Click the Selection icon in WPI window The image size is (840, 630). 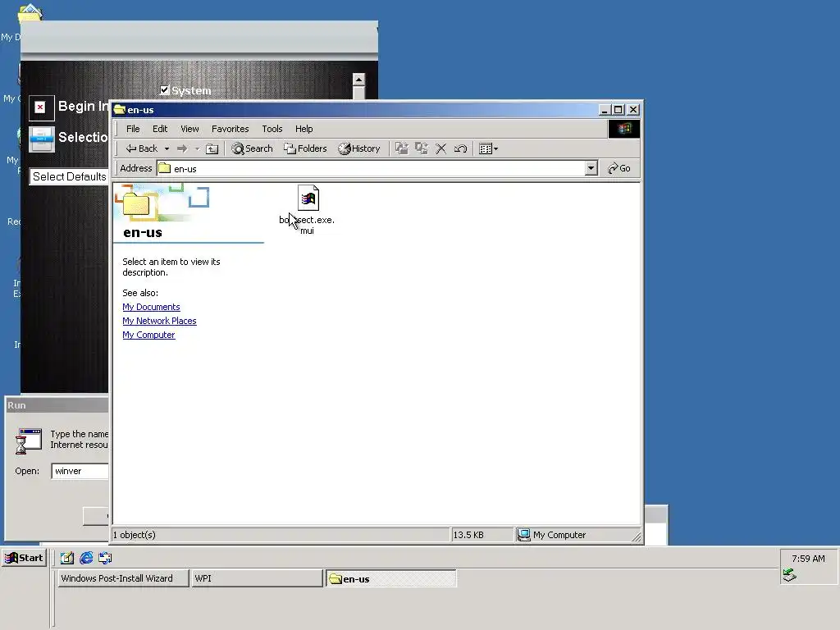pos(41,139)
